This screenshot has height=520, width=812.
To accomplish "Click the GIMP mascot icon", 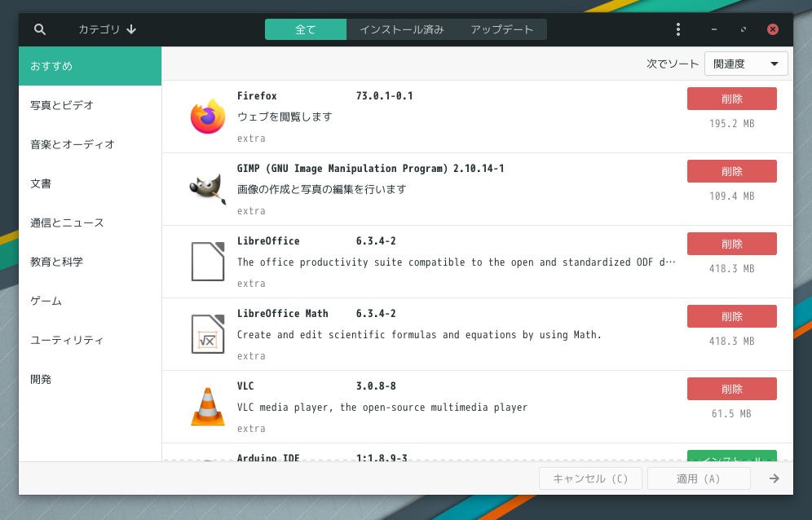I will pos(208,189).
